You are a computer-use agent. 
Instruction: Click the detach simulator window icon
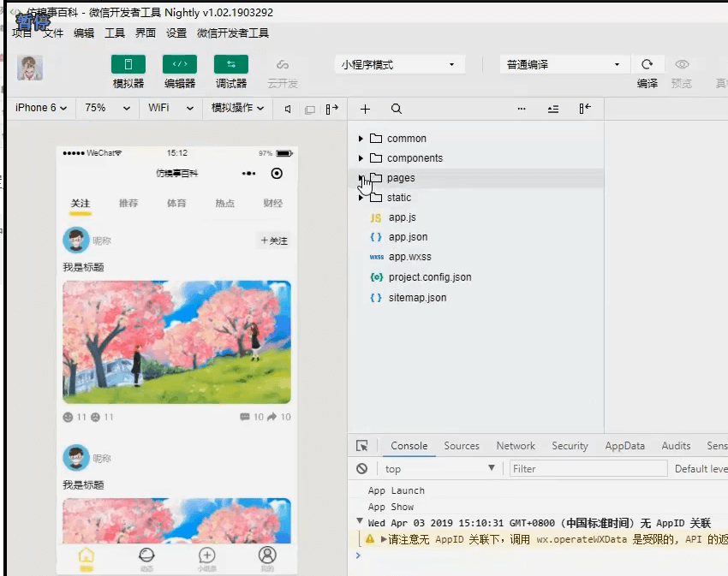click(x=310, y=110)
